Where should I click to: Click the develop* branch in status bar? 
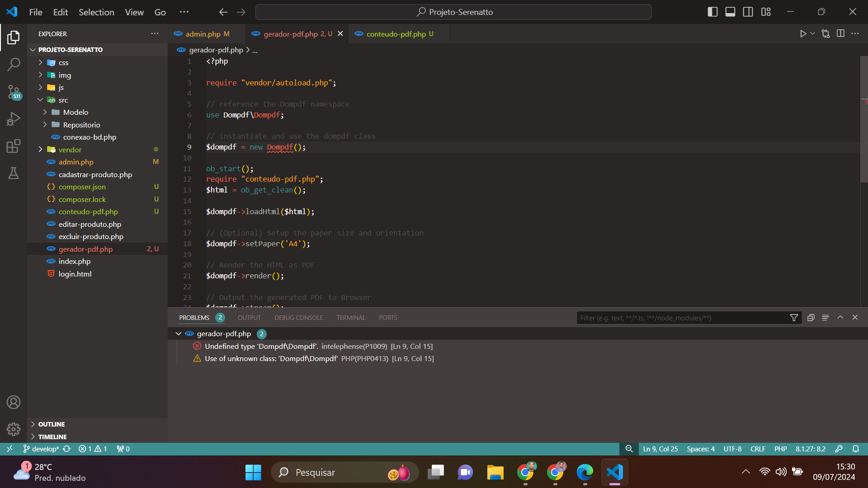click(x=41, y=449)
